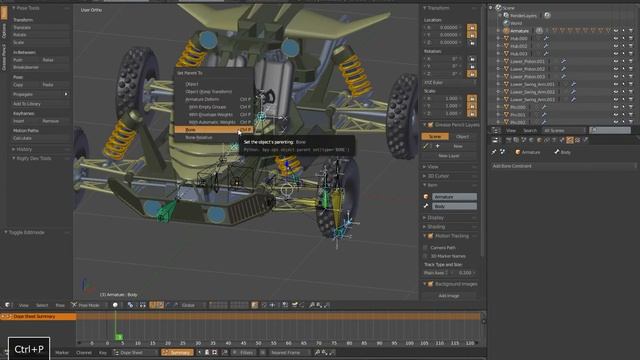Choose Bone in Set Parent To menu
Viewport: 640px width, 360px height.
tap(213, 130)
